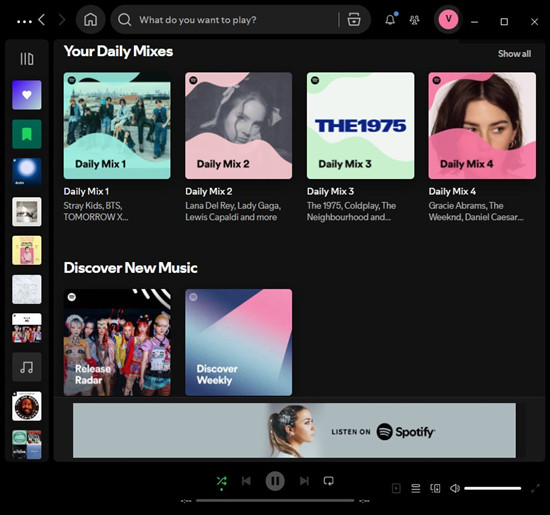The height and width of the screenshot is (515, 550).
Task: Go to Home via house icon
Action: pyautogui.click(x=90, y=20)
